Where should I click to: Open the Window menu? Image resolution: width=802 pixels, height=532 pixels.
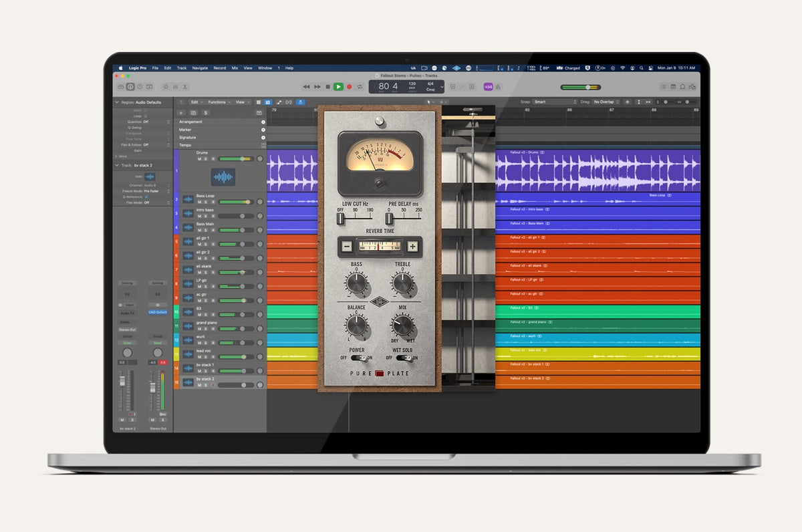point(265,68)
